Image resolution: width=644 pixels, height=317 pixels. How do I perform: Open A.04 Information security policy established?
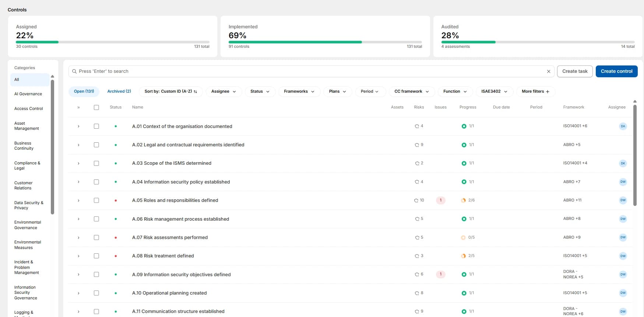pyautogui.click(x=181, y=182)
